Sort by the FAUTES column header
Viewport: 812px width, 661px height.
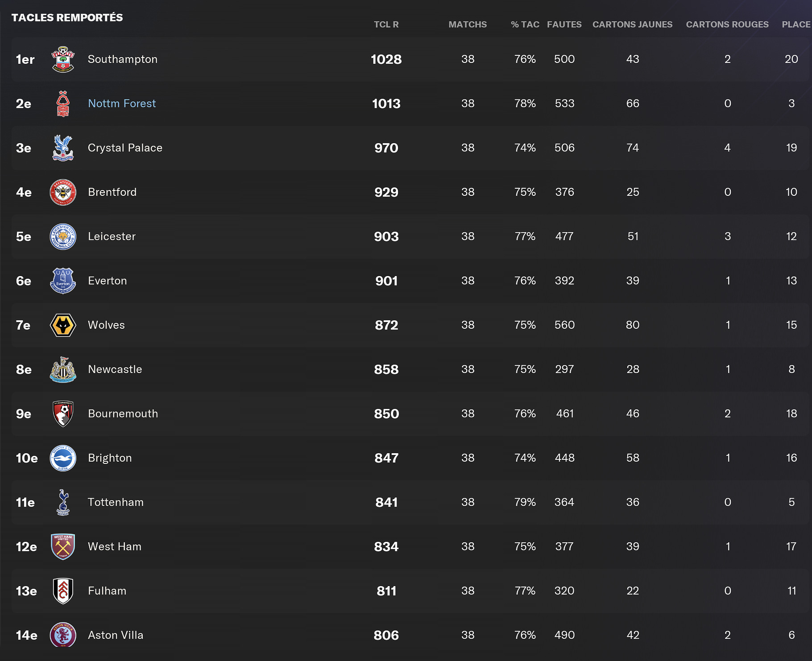click(x=564, y=25)
